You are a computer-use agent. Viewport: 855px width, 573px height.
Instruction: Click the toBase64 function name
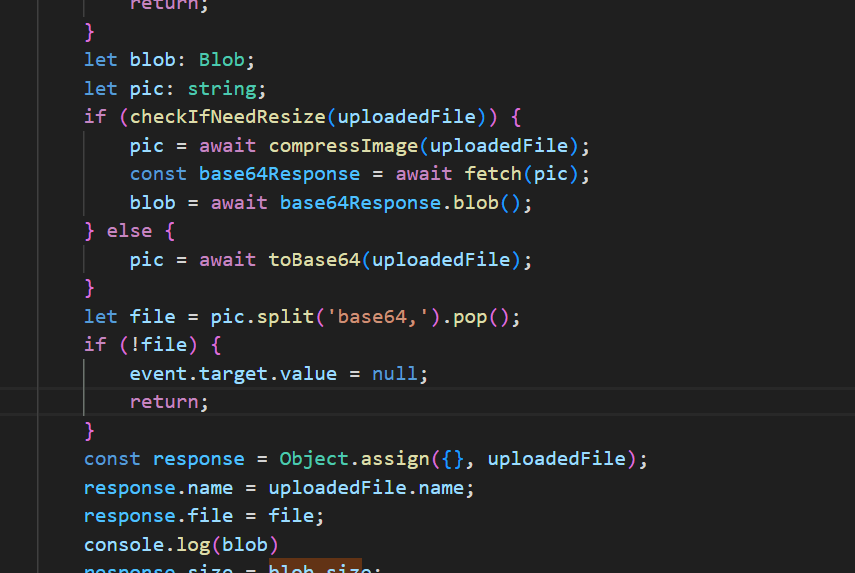314,260
